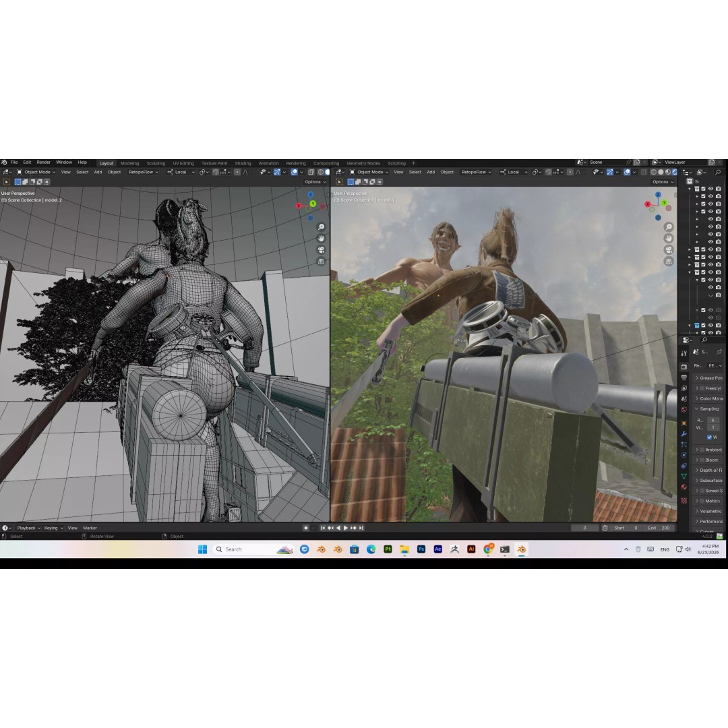
Task: Click the render samples field showing 6
Action: click(x=713, y=420)
